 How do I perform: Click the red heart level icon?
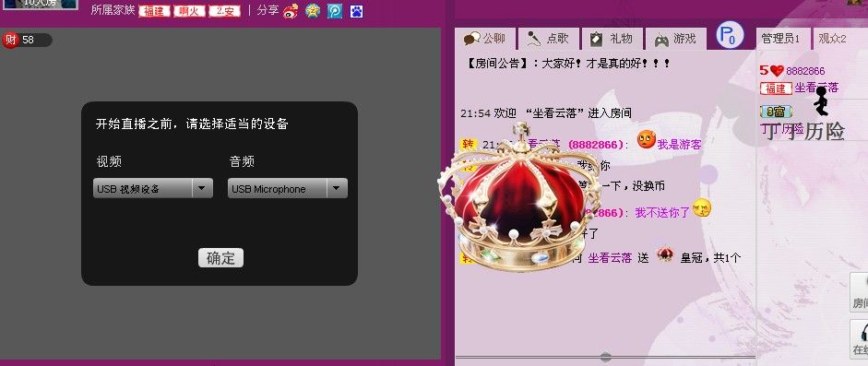[778, 71]
